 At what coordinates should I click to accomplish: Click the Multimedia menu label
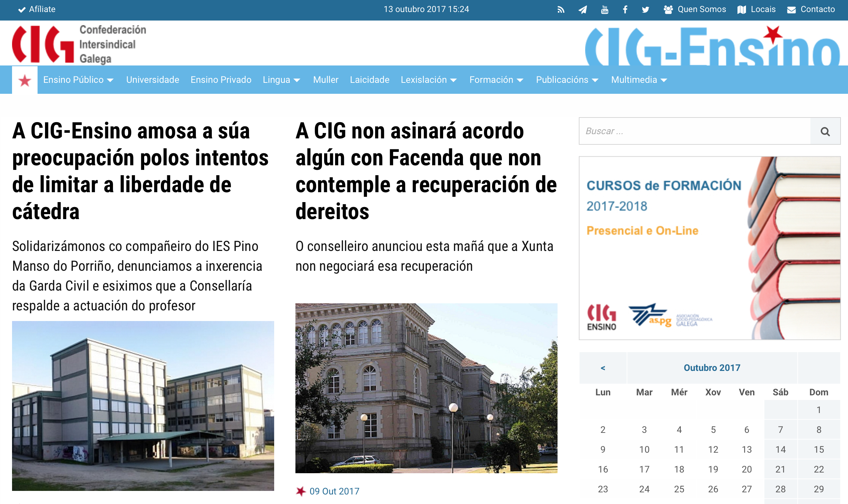[x=634, y=80]
